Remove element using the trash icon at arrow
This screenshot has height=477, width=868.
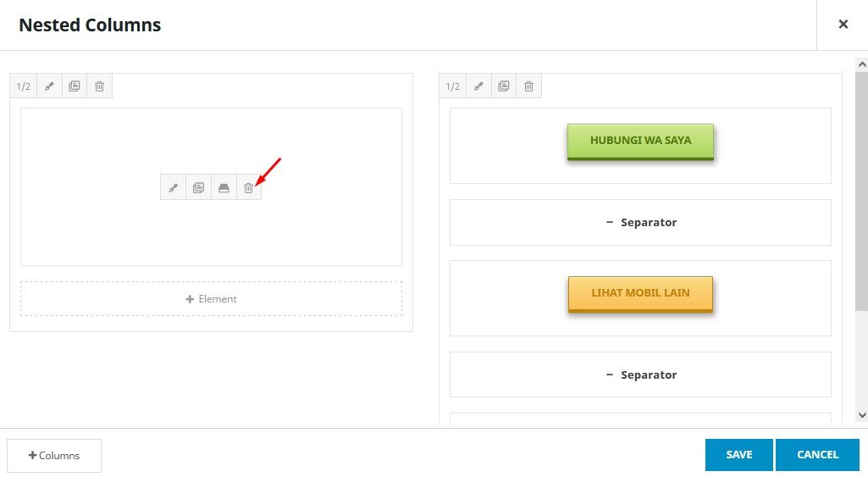tap(249, 188)
